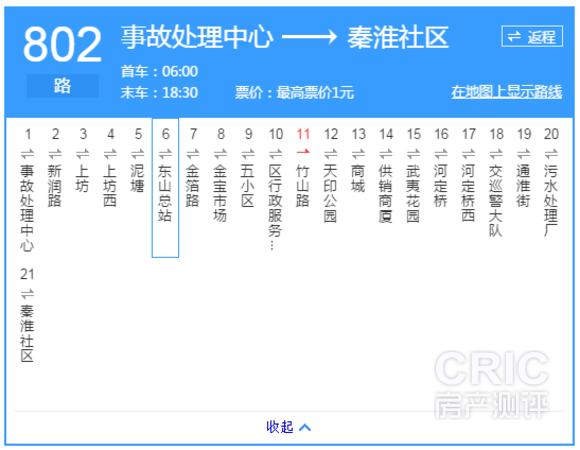This screenshot has height=450, width=580.
Task: Click transfer icon under stop 1
Action: (27, 153)
